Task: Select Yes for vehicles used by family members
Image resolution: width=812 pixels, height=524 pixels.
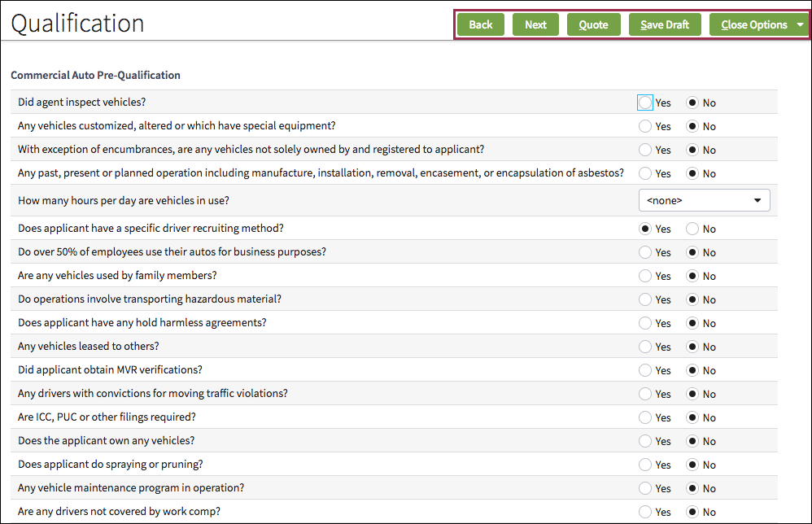Action: point(644,276)
